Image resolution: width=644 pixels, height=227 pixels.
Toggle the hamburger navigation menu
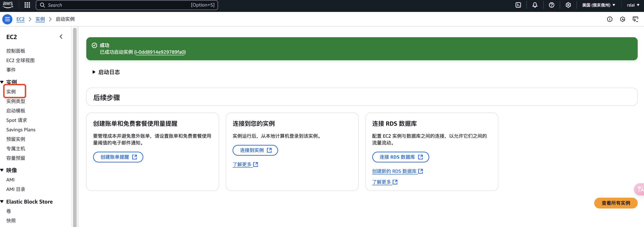tap(7, 19)
